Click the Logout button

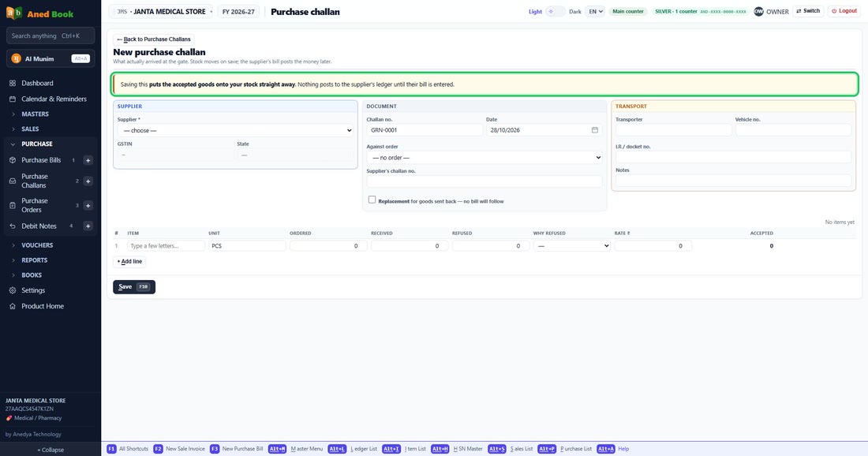coord(844,11)
